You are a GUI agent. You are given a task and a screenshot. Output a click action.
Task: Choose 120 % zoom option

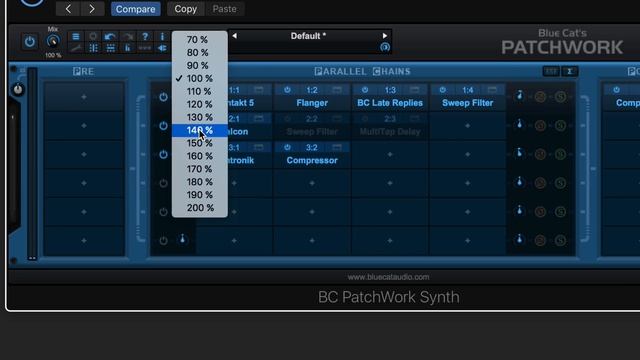pos(200,104)
